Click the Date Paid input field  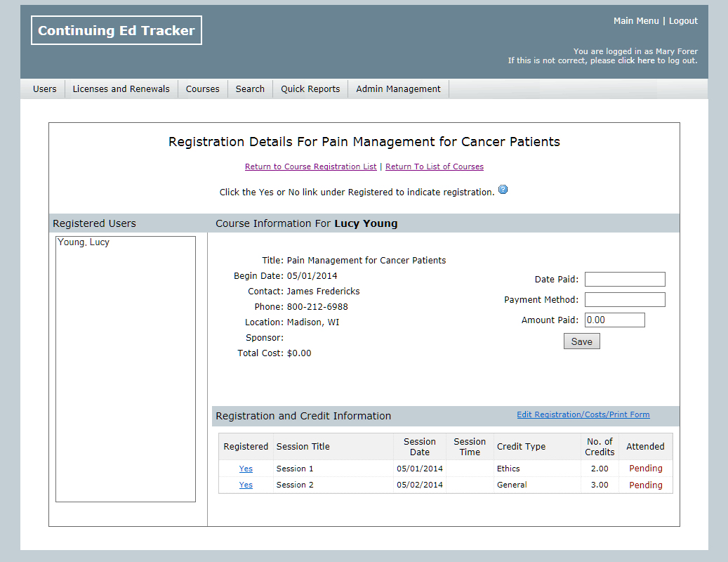tap(625, 280)
